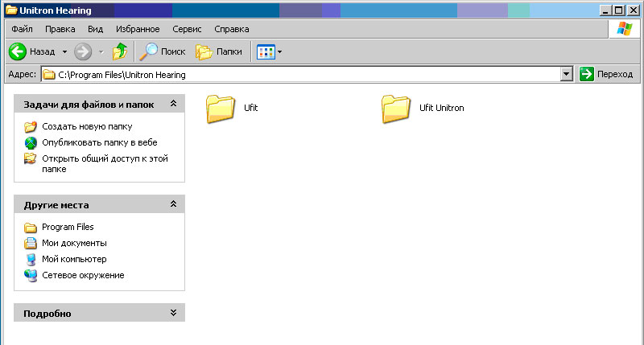Image resolution: width=644 pixels, height=345 pixels.
Task: Toggle the Папки folders pane
Action: (204, 52)
